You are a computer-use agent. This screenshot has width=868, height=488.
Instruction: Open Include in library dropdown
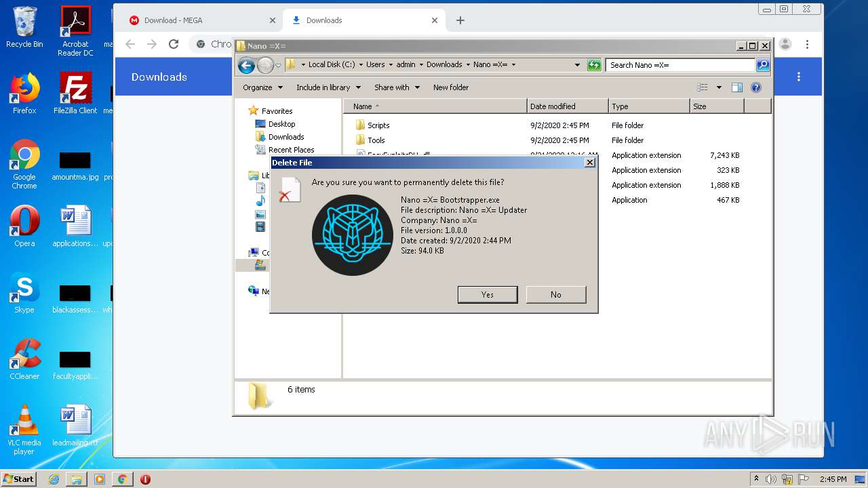328,87
